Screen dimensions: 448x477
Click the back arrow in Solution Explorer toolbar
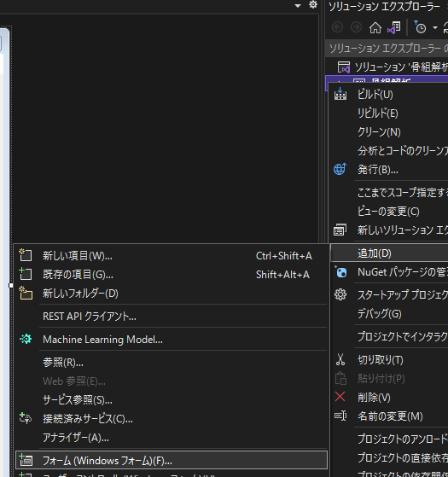[x=337, y=27]
